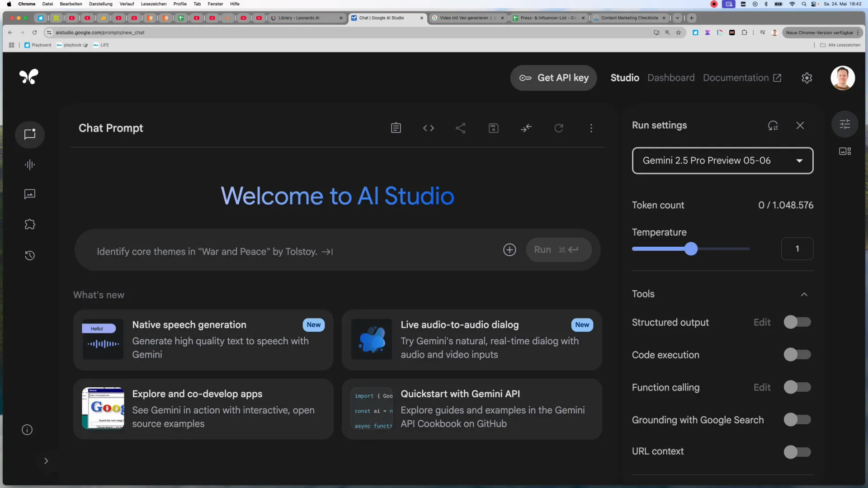Screen dimensions: 868x488
Task: Click the Compare mode icon
Action: (x=526, y=128)
